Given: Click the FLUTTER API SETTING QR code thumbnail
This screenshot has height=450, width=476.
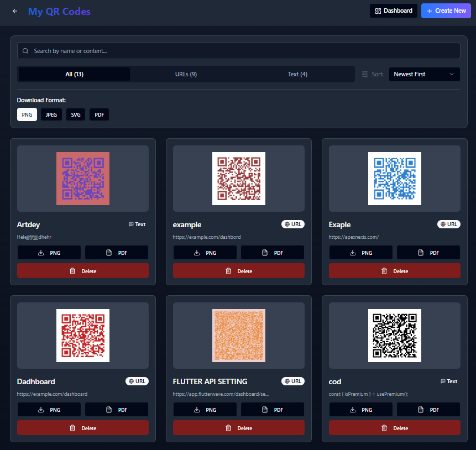Looking at the screenshot, I should 238,335.
